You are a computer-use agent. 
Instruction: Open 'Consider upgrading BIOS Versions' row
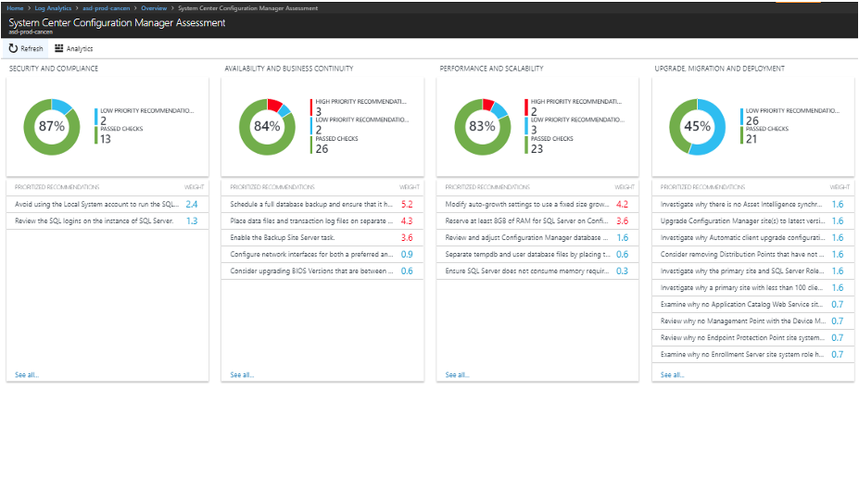click(322, 271)
